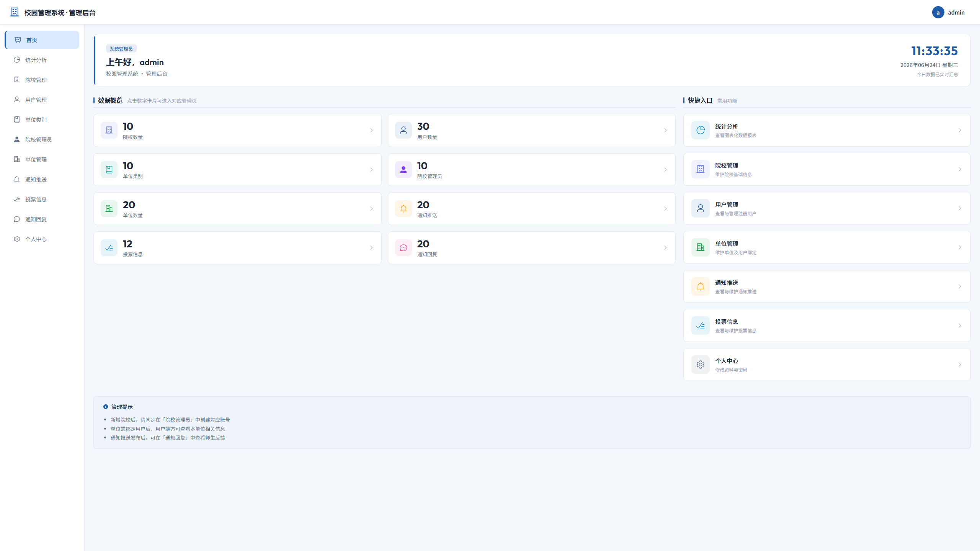
Task: Click the 通知回复 card pink chat icon
Action: [403, 248]
